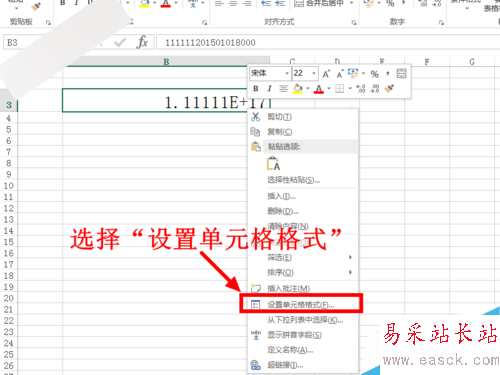Screen dimensions: 500x375
Task: Expand the 筛选(E) submenu arrow
Action: 350,257
